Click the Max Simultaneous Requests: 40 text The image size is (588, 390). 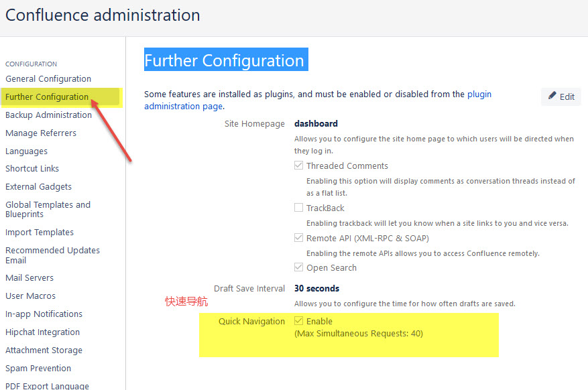click(359, 334)
